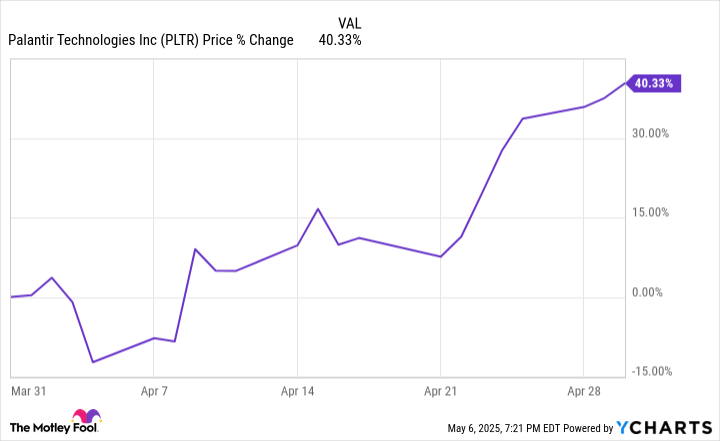Click the Apr 28 x-axis date label
Screen dimensions: 720x441
[x=585, y=394]
